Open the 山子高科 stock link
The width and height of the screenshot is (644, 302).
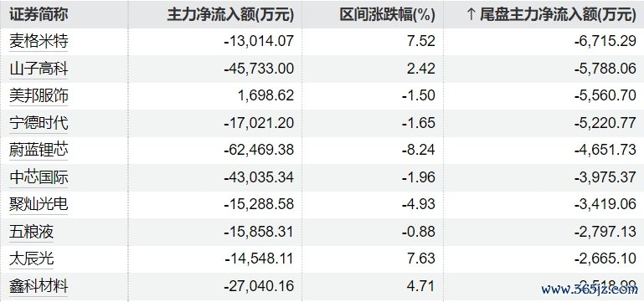pos(39,69)
